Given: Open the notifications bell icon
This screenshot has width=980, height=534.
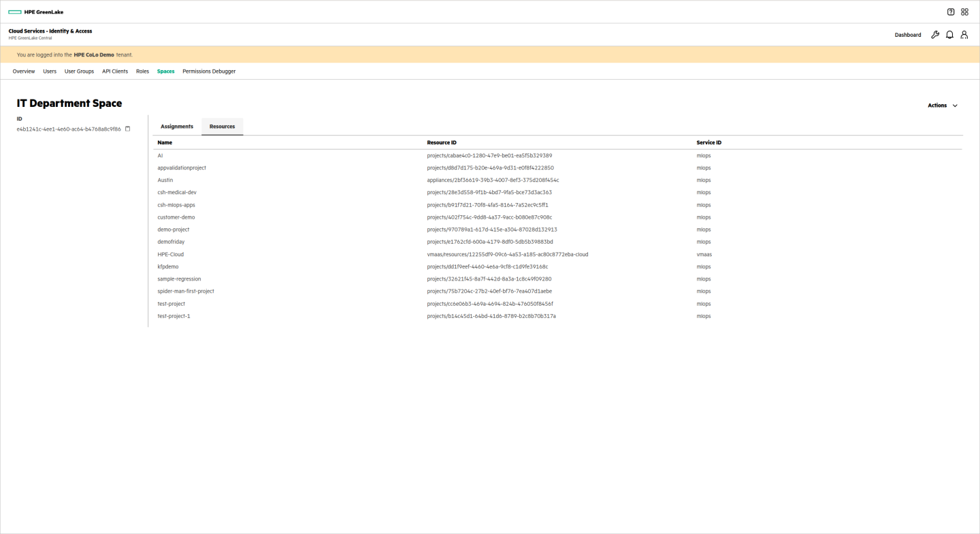Looking at the screenshot, I should pos(949,35).
